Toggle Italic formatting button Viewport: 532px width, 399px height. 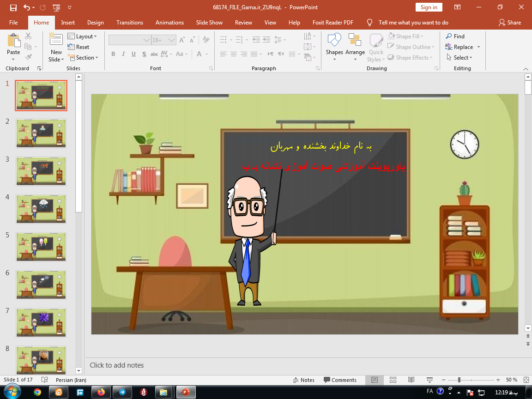click(123, 54)
